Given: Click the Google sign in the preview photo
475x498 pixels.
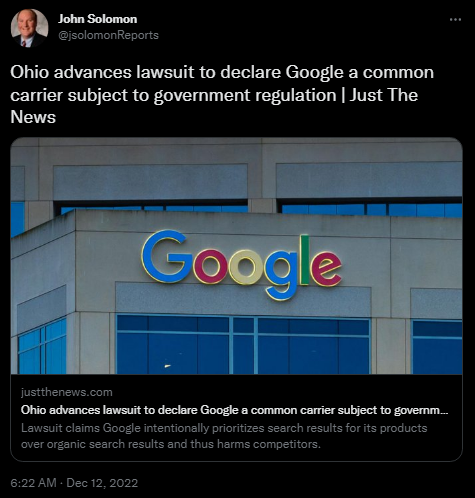Looking at the screenshot, I should coord(242,265).
